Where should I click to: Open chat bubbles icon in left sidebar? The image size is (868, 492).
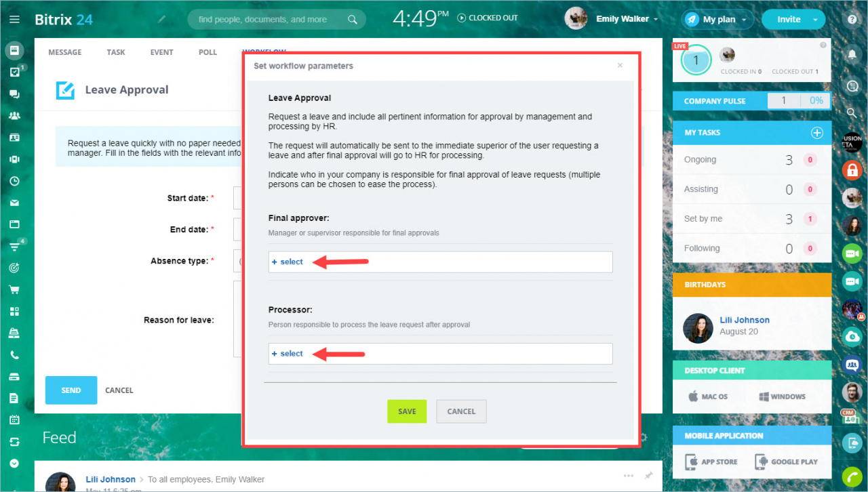pyautogui.click(x=14, y=94)
